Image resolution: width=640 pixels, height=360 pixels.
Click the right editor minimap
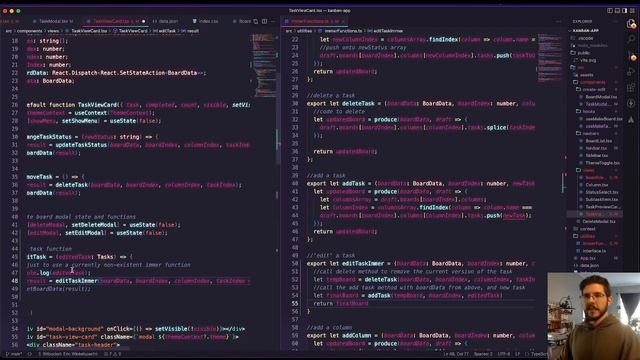[x=550, y=59]
